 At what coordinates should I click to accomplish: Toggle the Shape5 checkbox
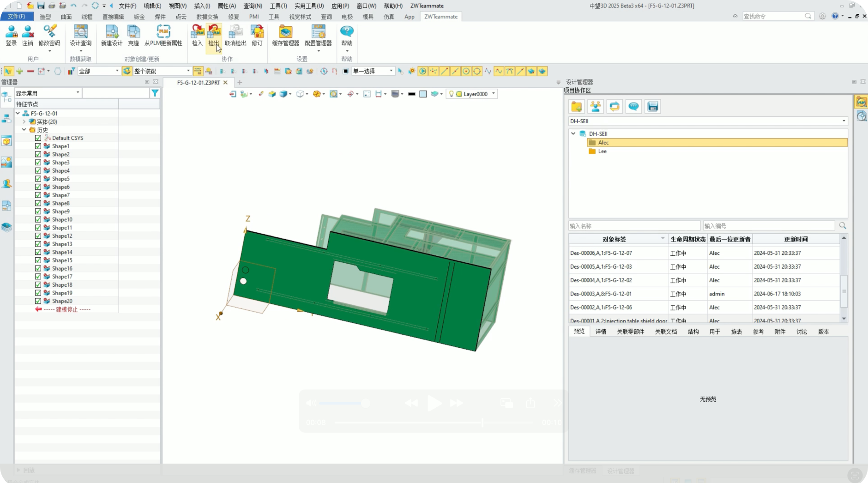(38, 179)
